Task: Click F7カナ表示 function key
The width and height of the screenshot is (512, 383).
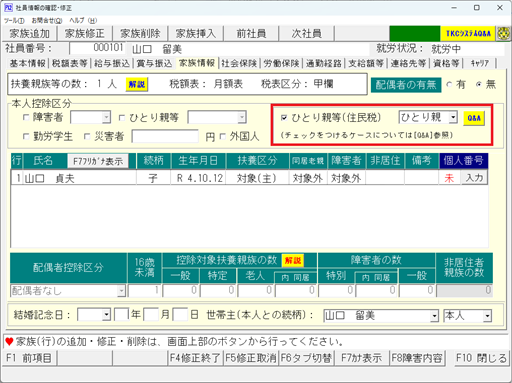Action: coord(361,358)
